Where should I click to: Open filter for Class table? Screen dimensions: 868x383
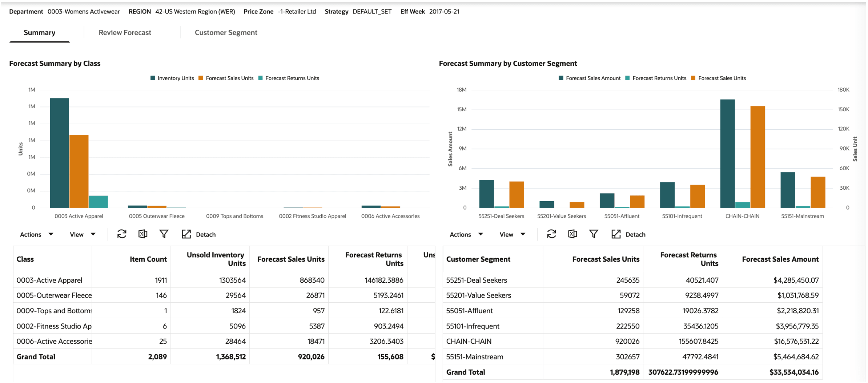(164, 234)
